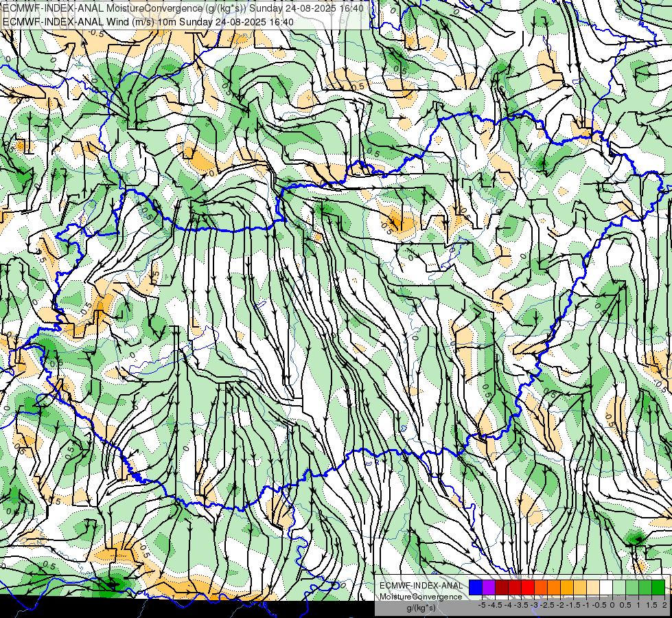
Task: Click the -5 tick label in legend
Action: tap(482, 605)
